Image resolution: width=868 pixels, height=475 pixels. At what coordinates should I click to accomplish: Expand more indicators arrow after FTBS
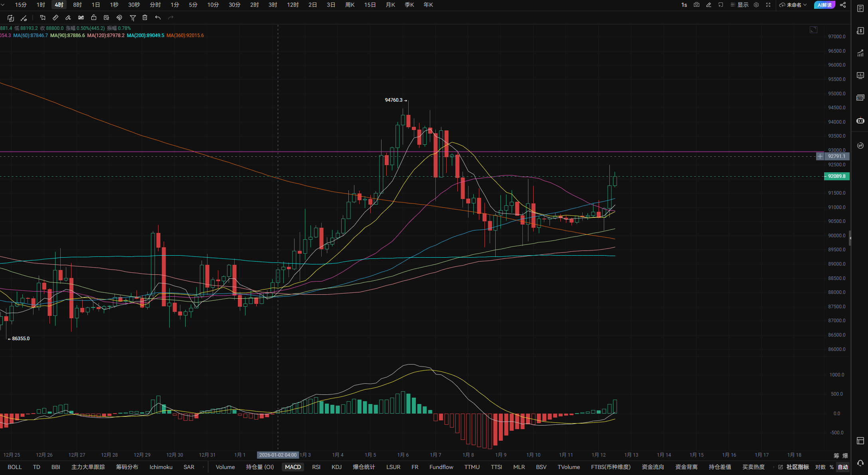coord(773,467)
